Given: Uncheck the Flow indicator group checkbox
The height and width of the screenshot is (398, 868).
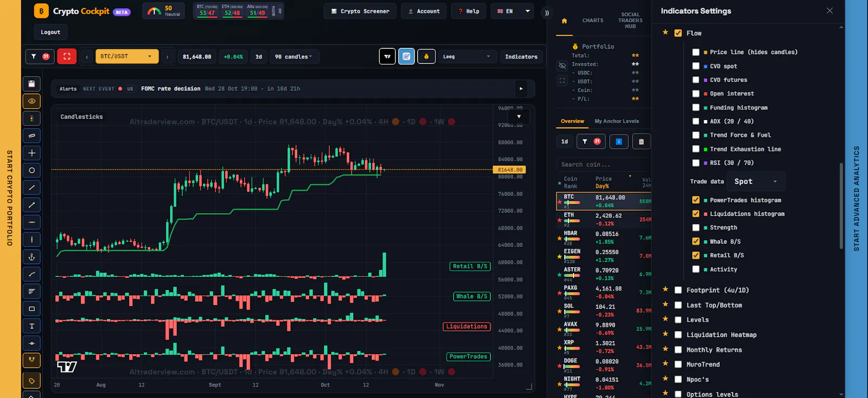Looking at the screenshot, I should point(678,33).
